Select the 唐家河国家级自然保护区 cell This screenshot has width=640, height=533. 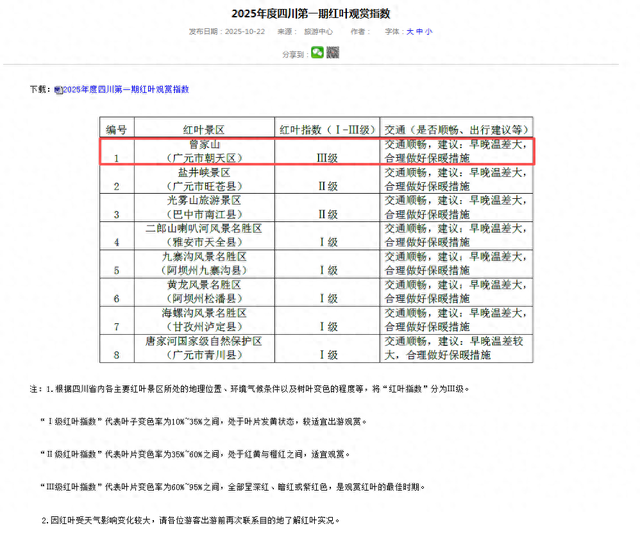(204, 348)
